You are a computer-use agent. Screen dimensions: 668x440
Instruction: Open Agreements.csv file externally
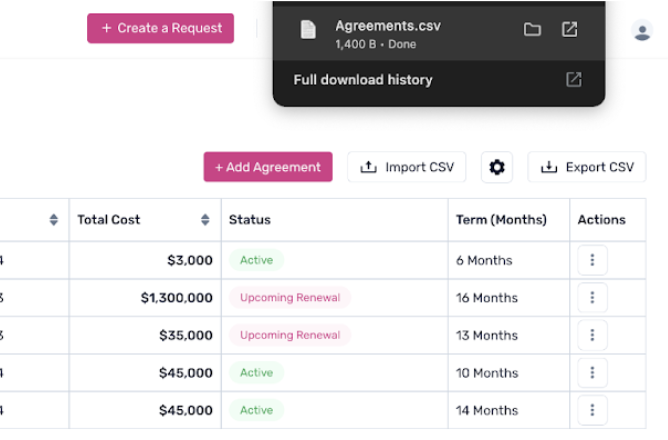[x=569, y=30]
